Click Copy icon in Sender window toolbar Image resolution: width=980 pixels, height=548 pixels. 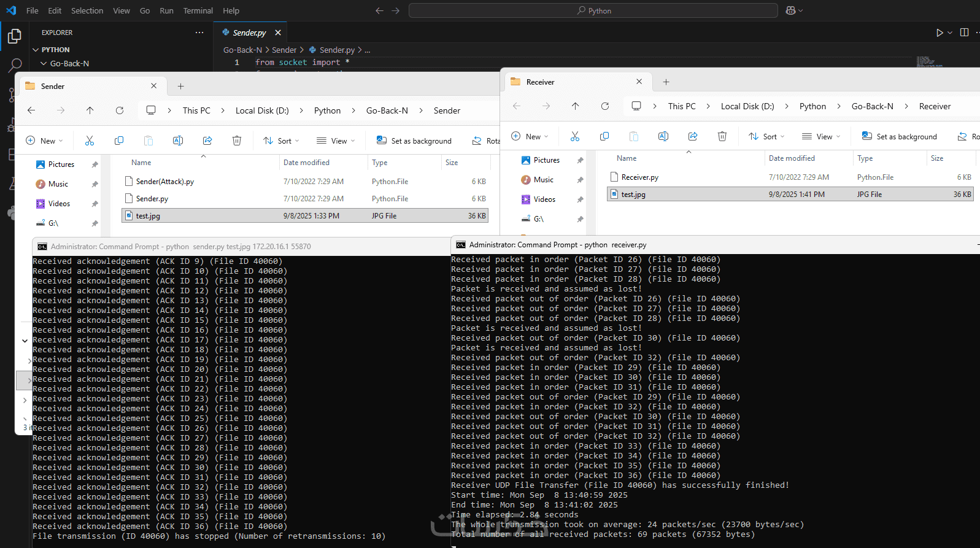pyautogui.click(x=119, y=141)
